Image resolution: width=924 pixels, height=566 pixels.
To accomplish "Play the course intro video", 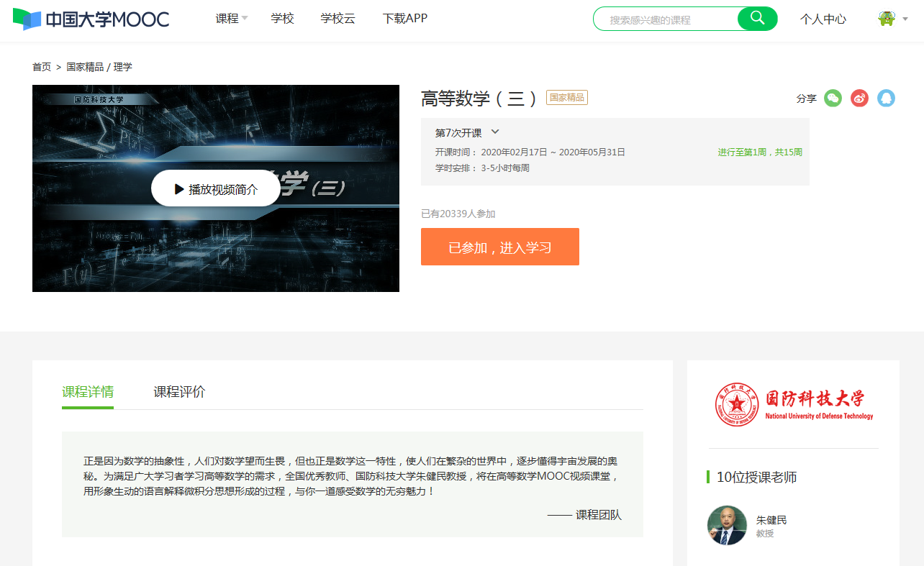I will click(216, 189).
